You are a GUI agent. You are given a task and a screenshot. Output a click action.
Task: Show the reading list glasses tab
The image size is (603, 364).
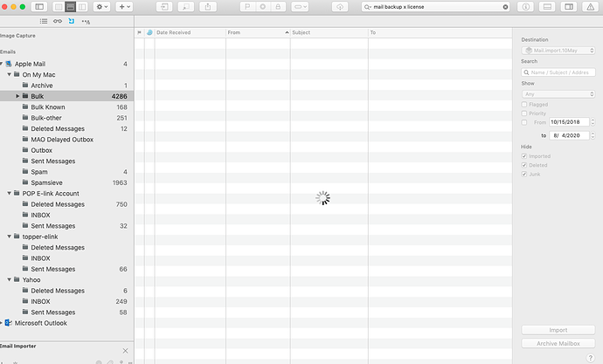pyautogui.click(x=58, y=22)
